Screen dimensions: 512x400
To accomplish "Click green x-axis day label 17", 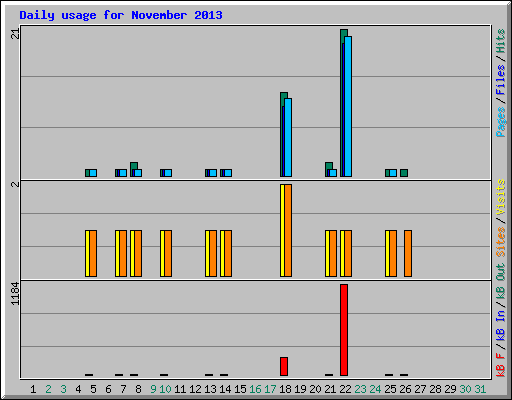I will (270, 389).
